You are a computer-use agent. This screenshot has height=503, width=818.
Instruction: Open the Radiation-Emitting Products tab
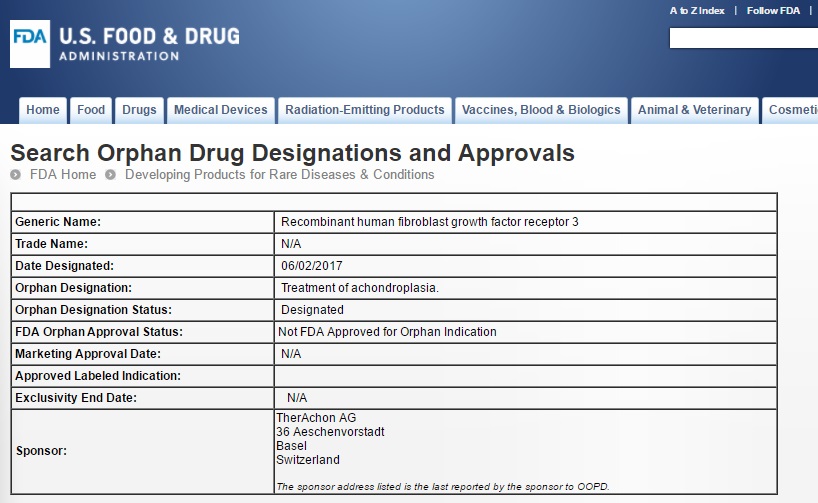click(364, 110)
